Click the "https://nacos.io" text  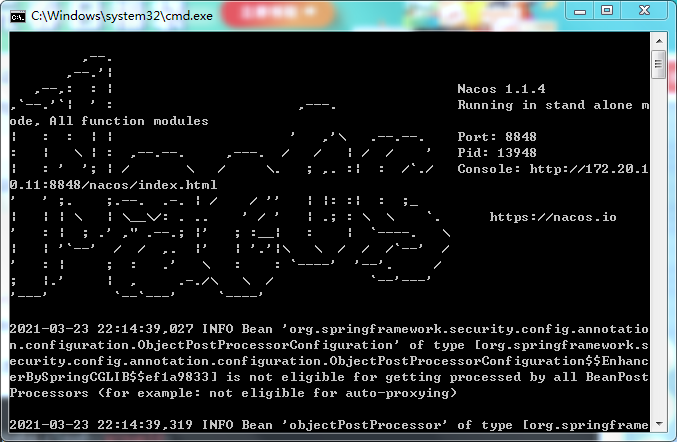[553, 217]
